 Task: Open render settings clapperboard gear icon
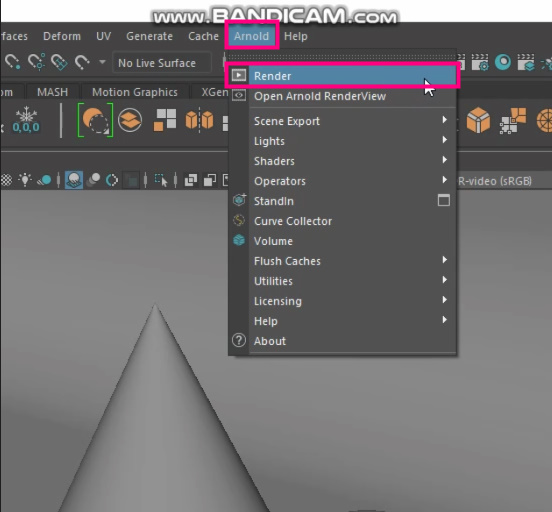[x=480, y=62]
